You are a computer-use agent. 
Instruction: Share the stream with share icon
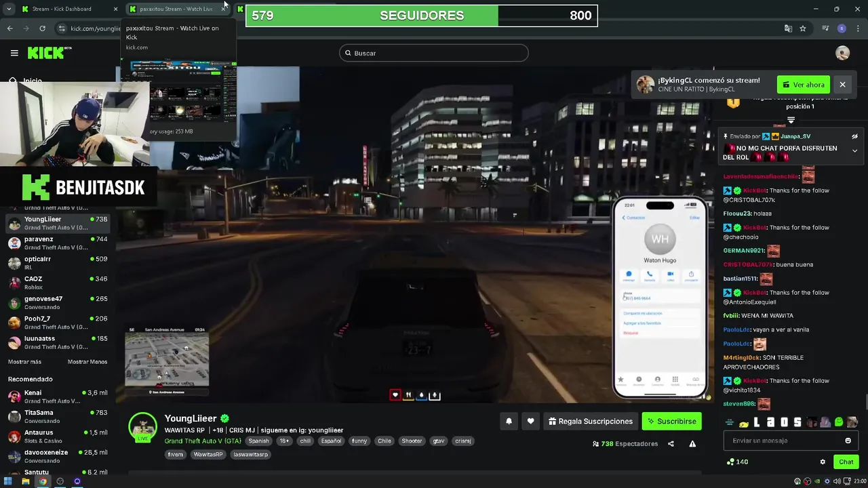671,444
